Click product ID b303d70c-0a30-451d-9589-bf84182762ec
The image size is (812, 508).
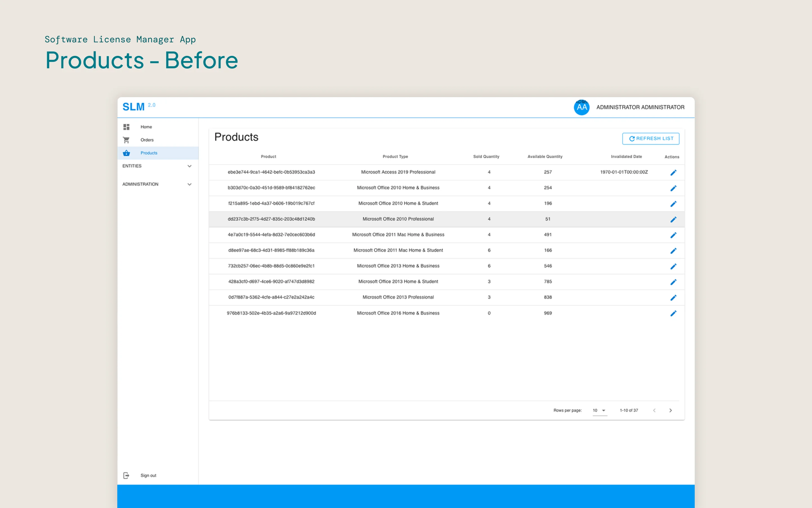pyautogui.click(x=271, y=187)
